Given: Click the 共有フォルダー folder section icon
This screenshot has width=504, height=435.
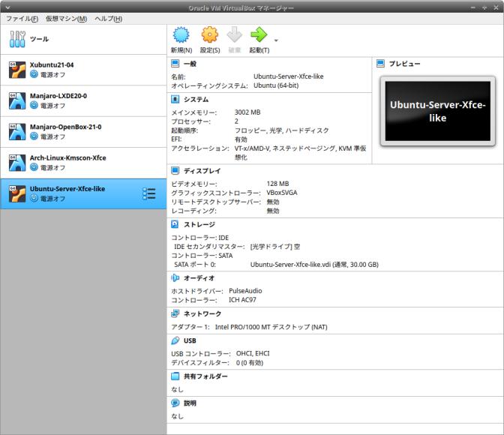Looking at the screenshot, I should [175, 376].
